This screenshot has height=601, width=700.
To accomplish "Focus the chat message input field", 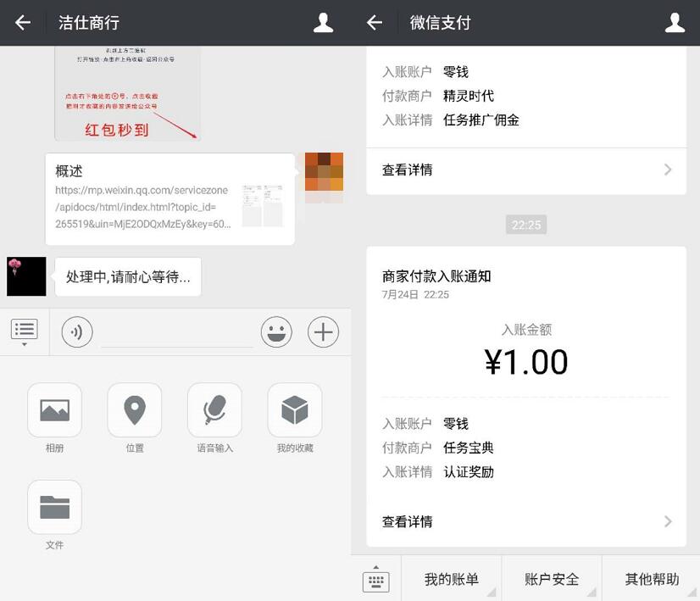I will pos(177,332).
